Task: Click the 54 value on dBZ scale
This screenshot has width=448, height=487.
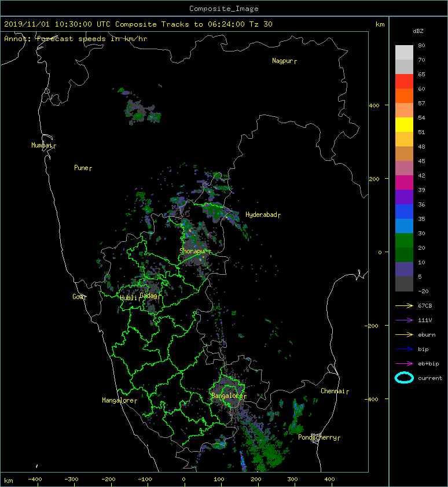Action: pos(421,118)
